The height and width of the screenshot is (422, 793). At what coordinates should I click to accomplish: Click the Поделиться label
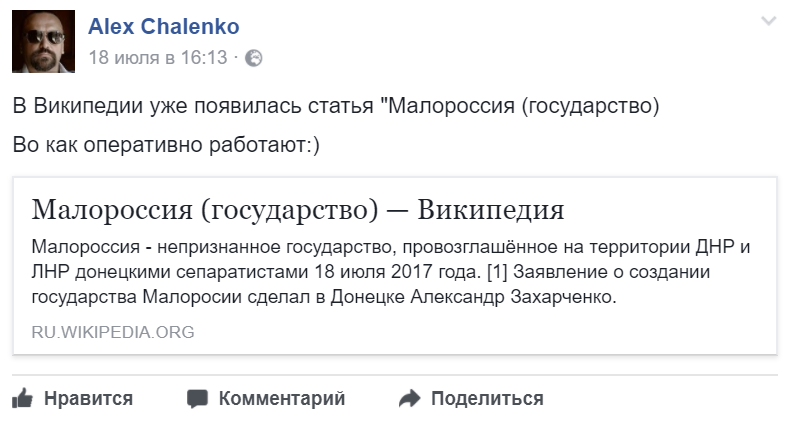click(488, 399)
